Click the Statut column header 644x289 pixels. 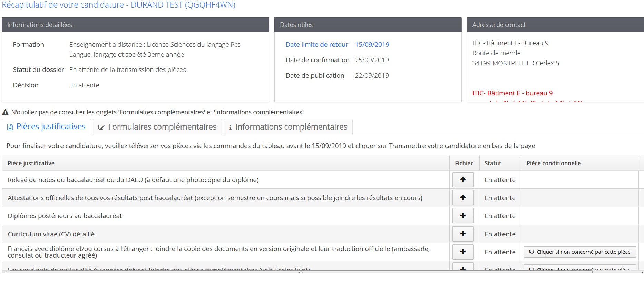coord(492,163)
